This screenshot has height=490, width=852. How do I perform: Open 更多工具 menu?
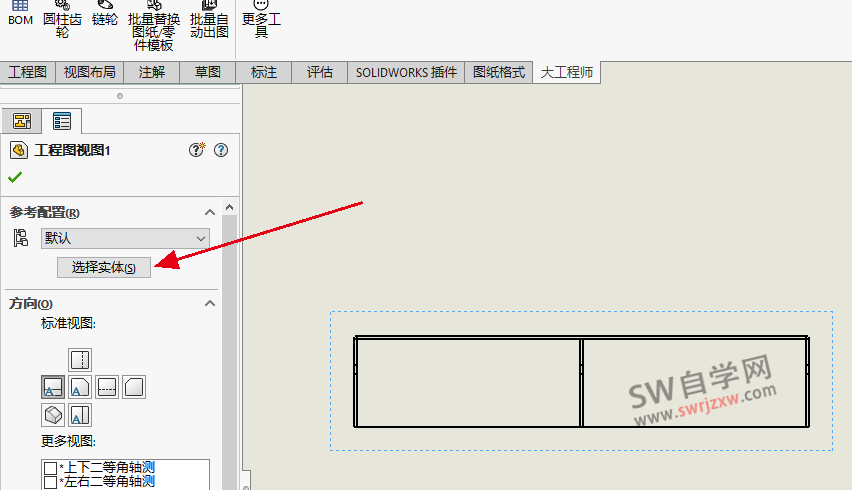click(261, 19)
